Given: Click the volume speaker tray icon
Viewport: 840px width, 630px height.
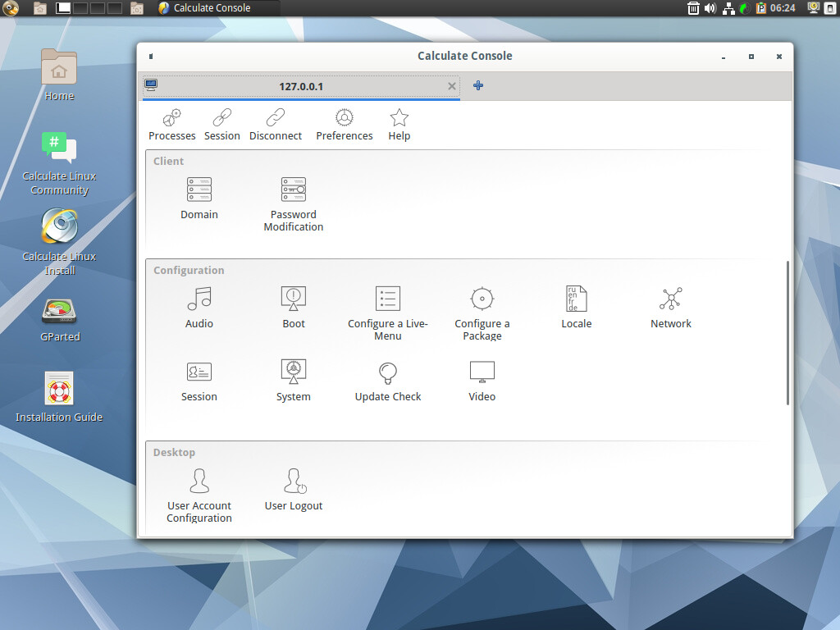Looking at the screenshot, I should [710, 8].
